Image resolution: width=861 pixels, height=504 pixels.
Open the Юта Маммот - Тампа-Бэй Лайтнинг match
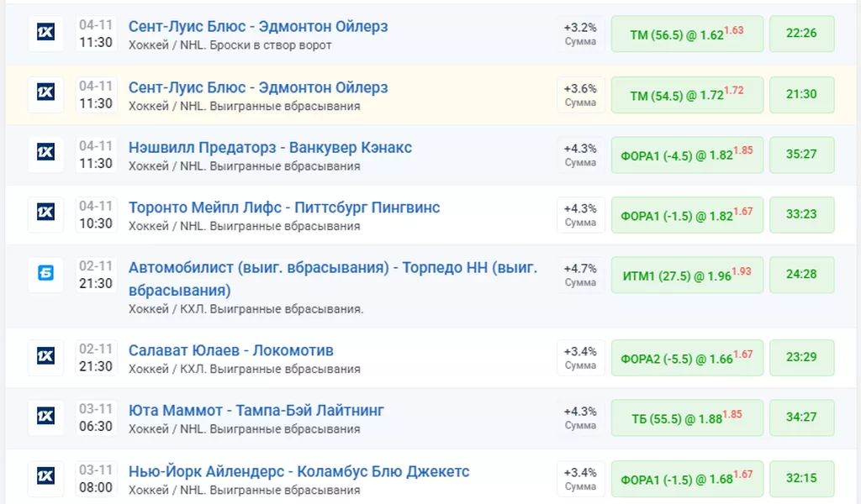coord(256,411)
